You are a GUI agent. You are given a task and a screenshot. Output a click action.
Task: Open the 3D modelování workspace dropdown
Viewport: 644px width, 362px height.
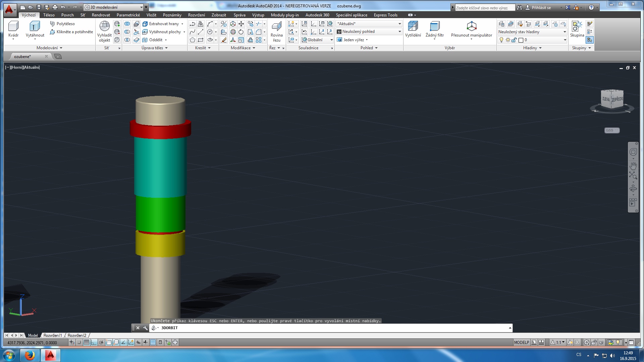141,7
